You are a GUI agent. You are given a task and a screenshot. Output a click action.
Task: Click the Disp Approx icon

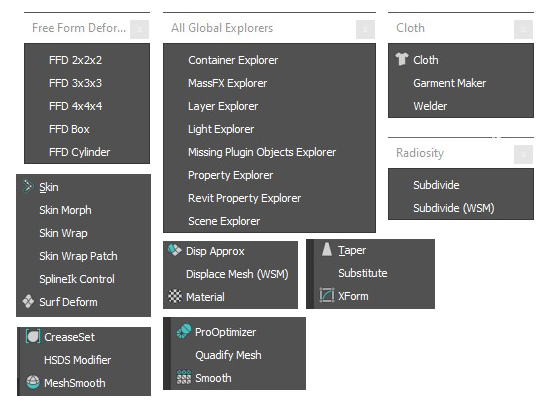point(174,250)
